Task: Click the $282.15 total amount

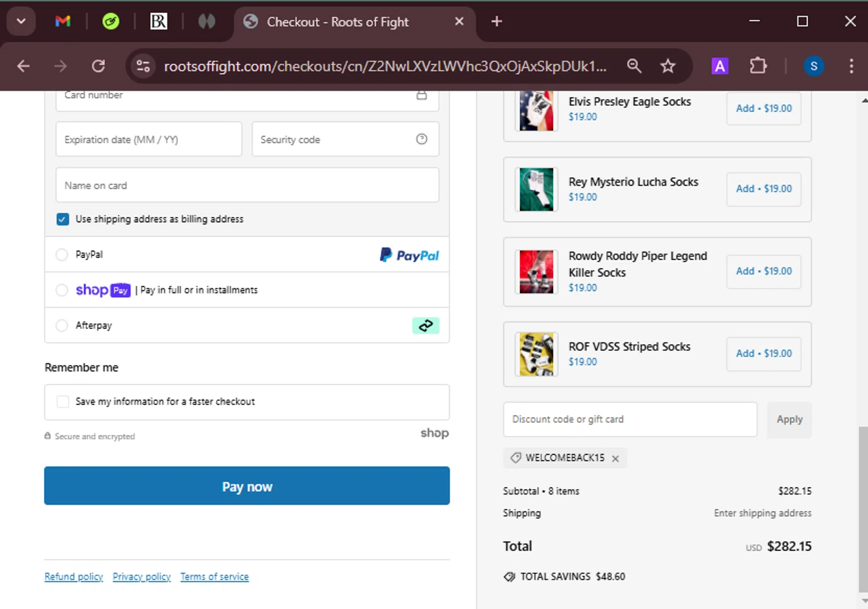Action: point(789,546)
